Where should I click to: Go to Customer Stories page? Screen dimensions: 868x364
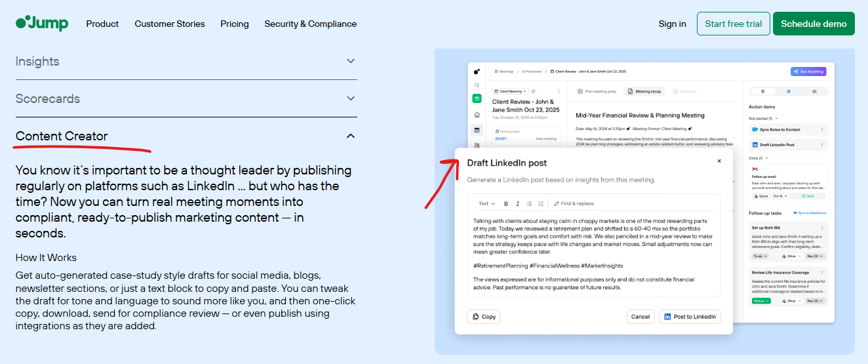coord(170,24)
